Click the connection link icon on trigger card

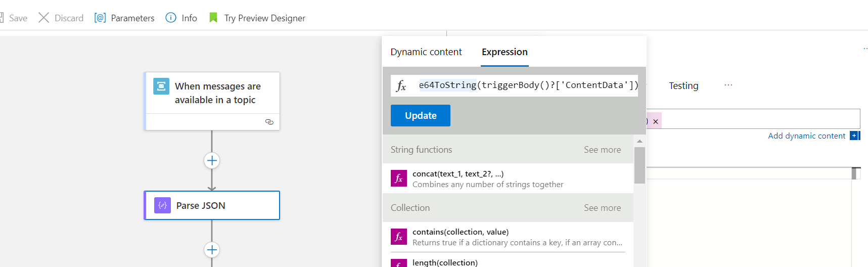tap(269, 122)
